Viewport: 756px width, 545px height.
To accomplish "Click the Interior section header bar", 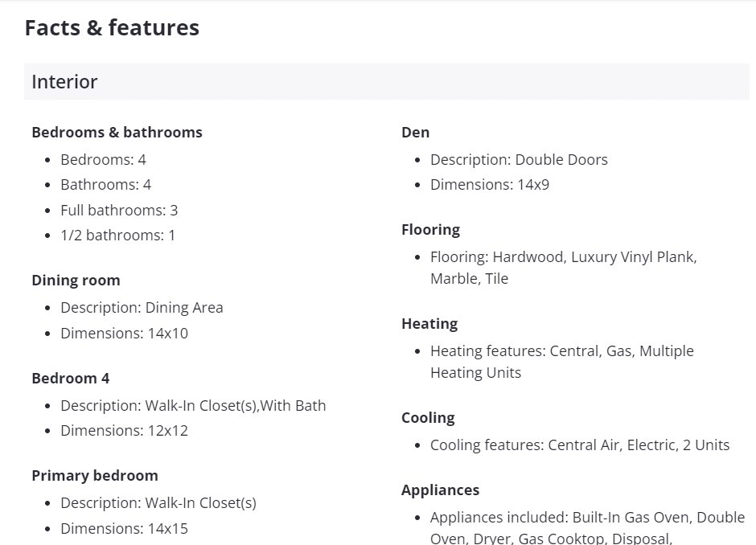I will [386, 82].
